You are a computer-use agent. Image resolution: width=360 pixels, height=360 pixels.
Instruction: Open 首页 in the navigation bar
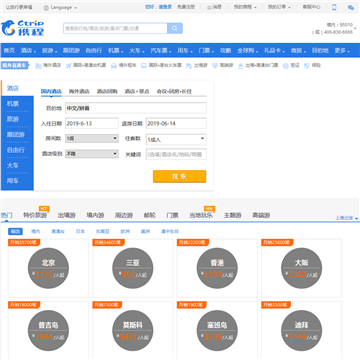[x=9, y=51]
